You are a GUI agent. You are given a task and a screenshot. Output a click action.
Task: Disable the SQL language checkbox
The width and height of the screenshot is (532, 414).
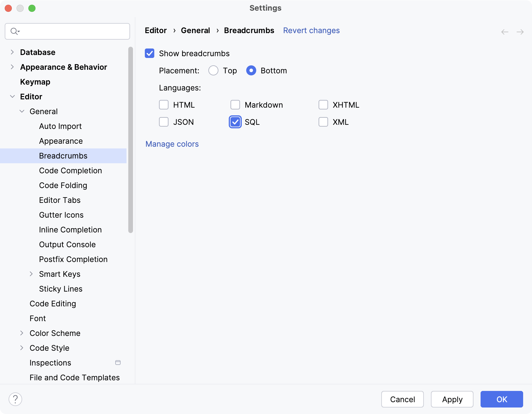point(235,122)
